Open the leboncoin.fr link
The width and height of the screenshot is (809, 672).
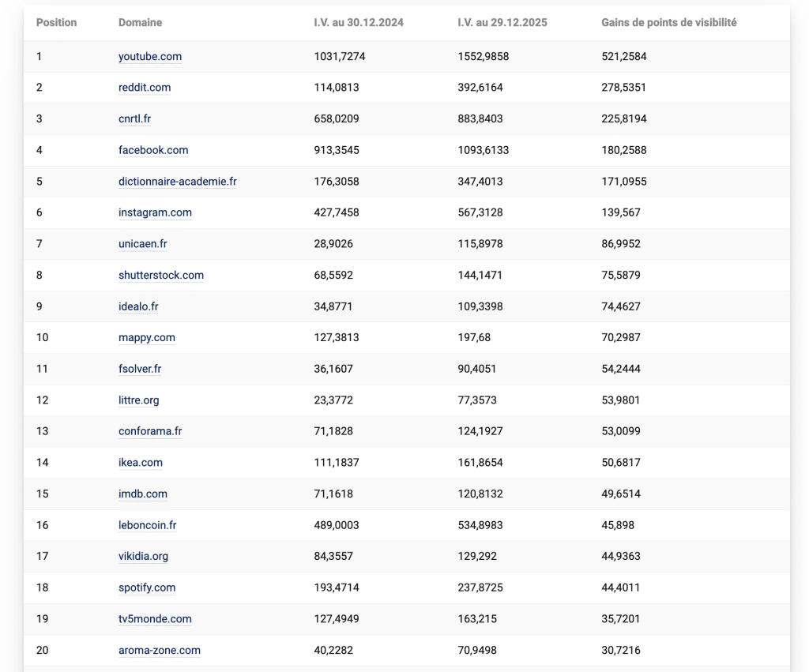pos(148,525)
